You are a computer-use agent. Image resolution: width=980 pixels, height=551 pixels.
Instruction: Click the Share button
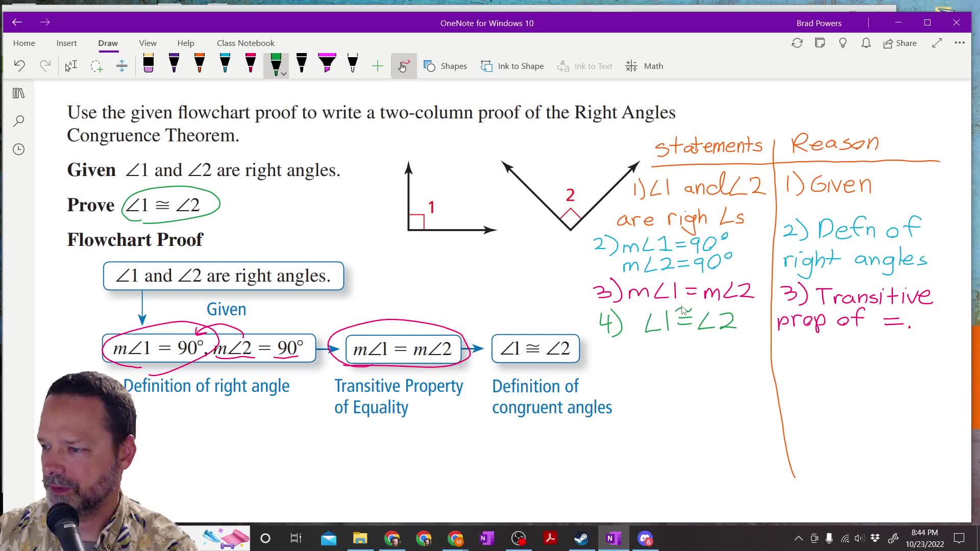coord(900,43)
